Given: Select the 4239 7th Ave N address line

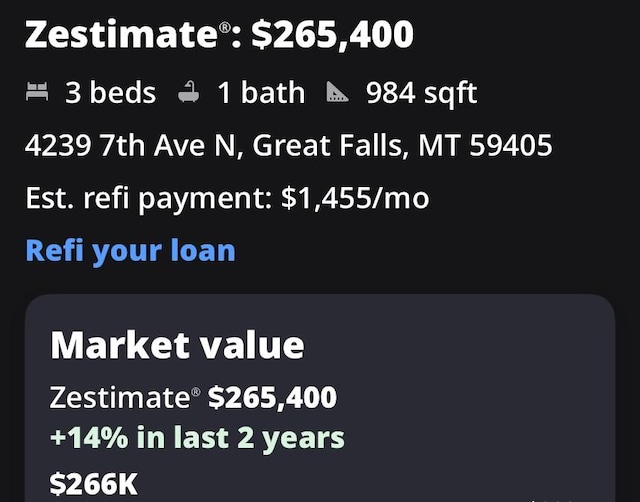Looking at the screenshot, I should (289, 145).
